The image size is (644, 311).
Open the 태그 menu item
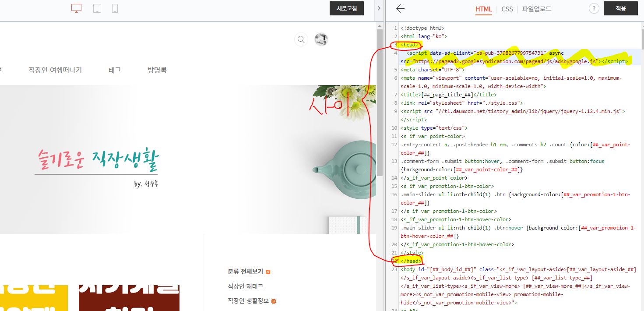115,70
